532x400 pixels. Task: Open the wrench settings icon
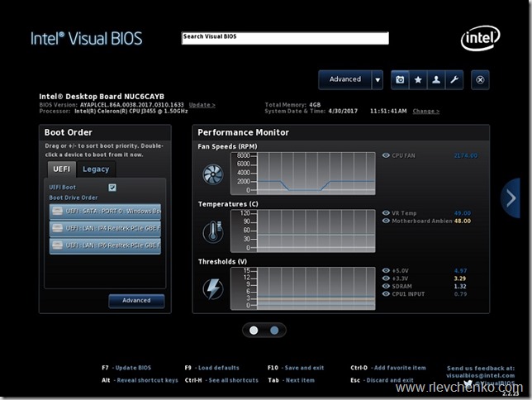(454, 80)
